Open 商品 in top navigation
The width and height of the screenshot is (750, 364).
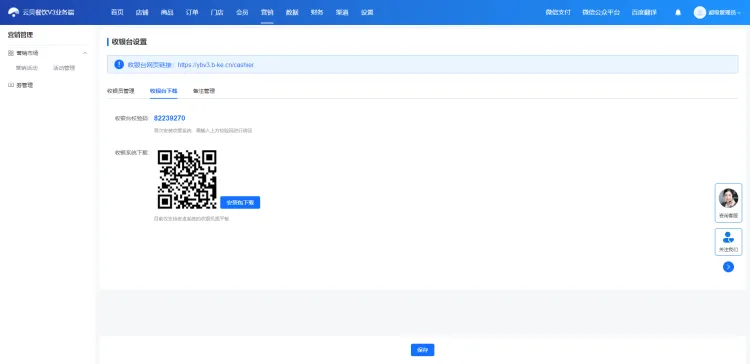(167, 12)
